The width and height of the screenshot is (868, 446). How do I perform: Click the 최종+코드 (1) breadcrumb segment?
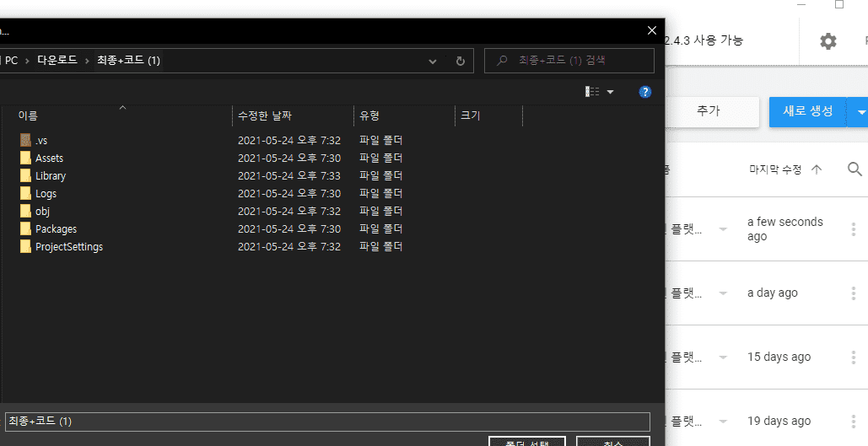(128, 61)
